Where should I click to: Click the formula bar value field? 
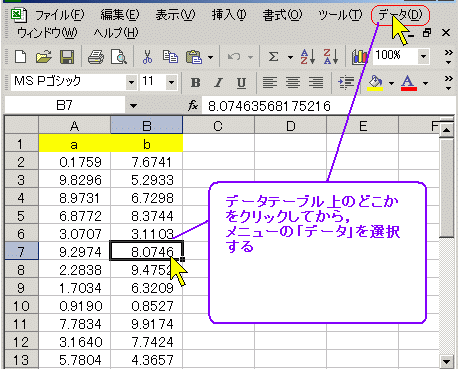coord(327,106)
